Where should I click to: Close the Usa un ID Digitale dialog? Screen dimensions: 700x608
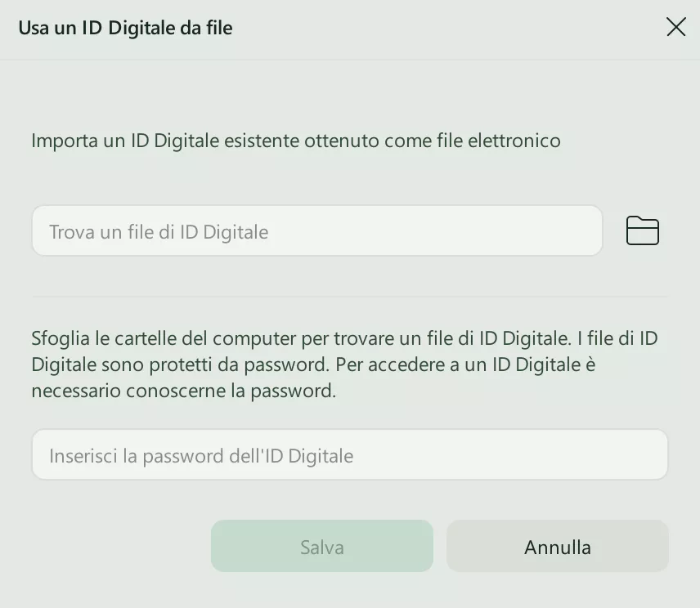click(x=675, y=27)
